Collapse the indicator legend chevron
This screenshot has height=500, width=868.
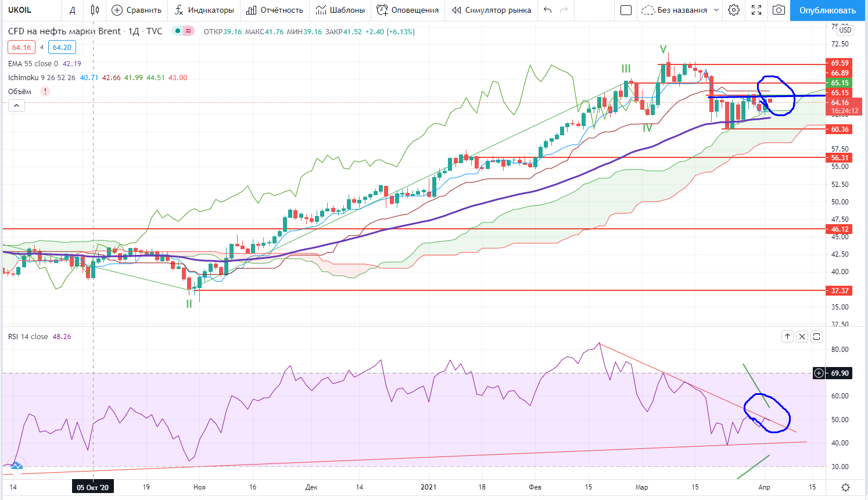click(16, 105)
